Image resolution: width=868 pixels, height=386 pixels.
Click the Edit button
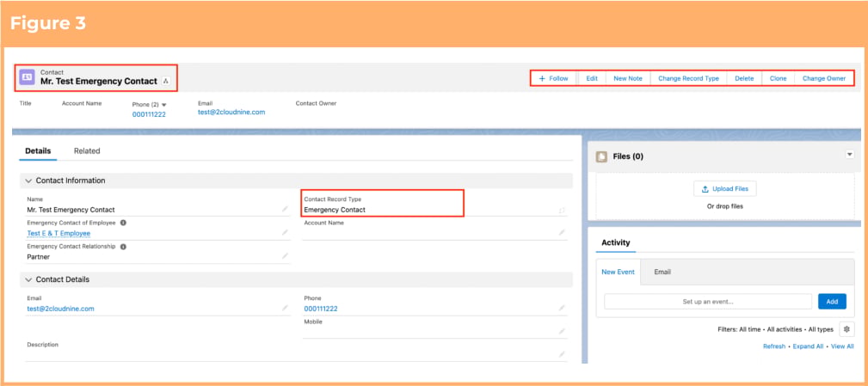pos(592,78)
